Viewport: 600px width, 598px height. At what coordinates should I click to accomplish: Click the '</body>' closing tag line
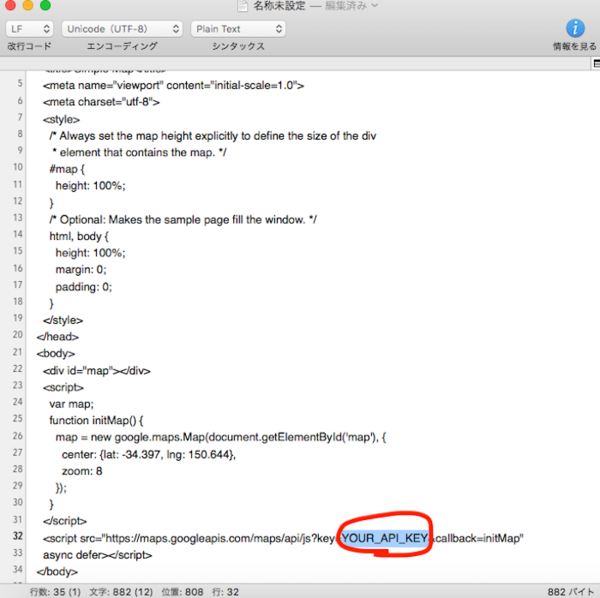pyautogui.click(x=57, y=572)
